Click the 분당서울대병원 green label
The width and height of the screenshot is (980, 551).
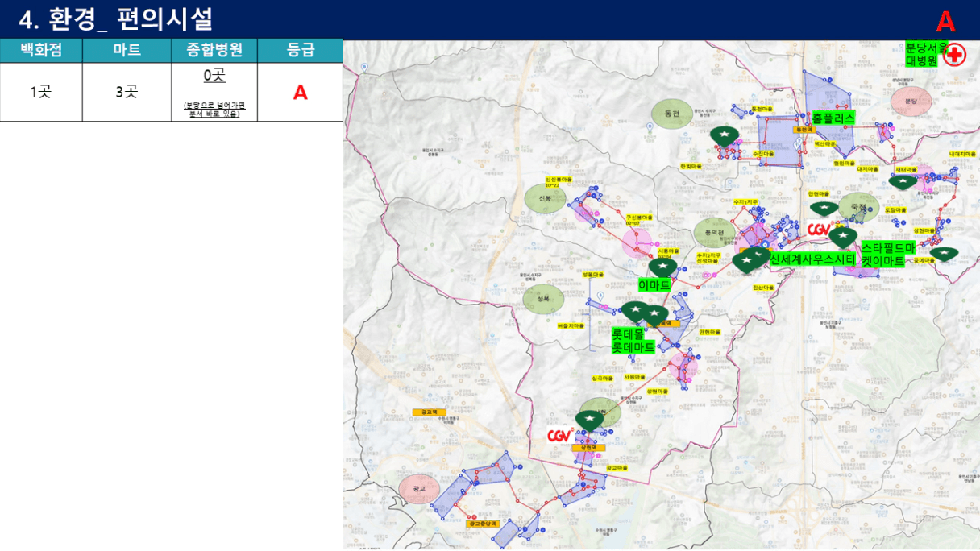[927, 54]
